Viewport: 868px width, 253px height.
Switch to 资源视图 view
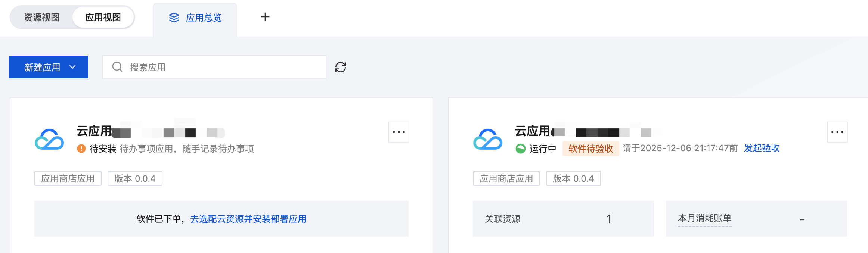point(42,18)
